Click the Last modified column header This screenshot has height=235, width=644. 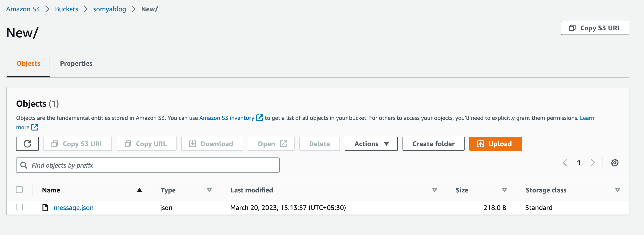coord(251,190)
